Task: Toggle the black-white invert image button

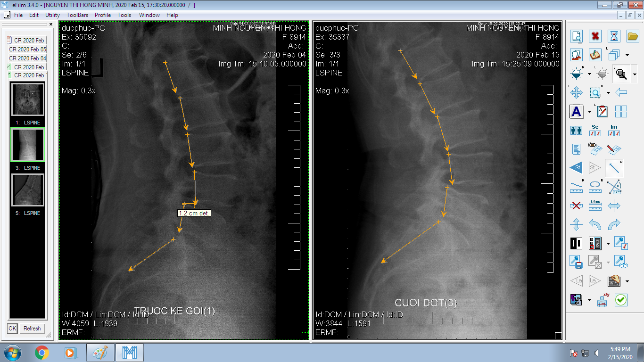Action: pyautogui.click(x=576, y=244)
